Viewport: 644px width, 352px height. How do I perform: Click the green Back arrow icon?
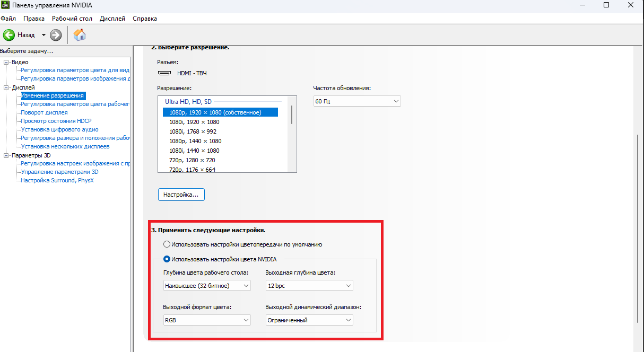(9, 35)
